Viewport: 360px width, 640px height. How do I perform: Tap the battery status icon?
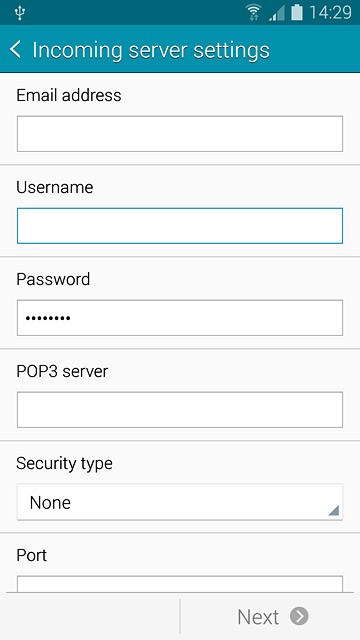click(x=297, y=12)
